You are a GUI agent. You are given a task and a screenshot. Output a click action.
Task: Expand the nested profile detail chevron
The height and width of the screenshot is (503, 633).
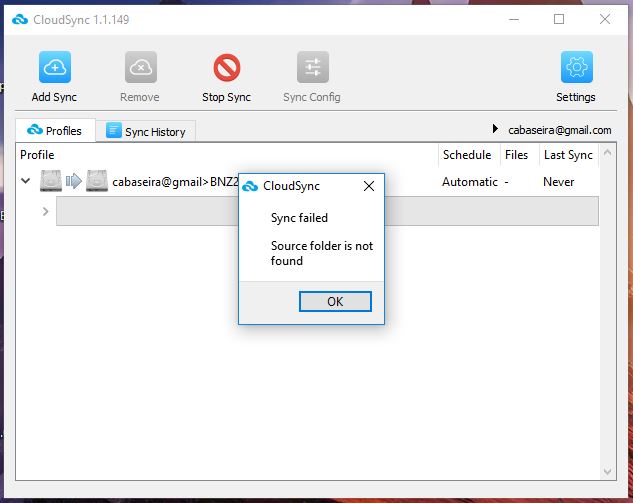[x=45, y=211]
